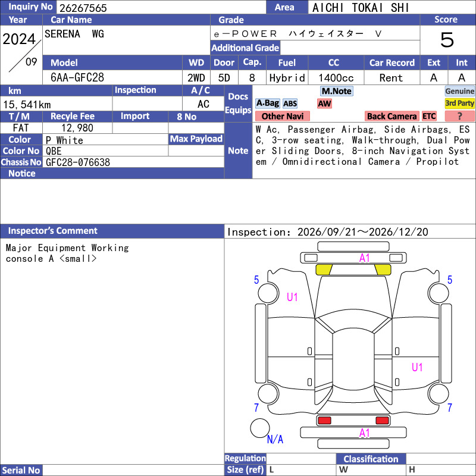The height and width of the screenshot is (476, 476).
Task: Select the Back Camera badge
Action: [x=392, y=116]
